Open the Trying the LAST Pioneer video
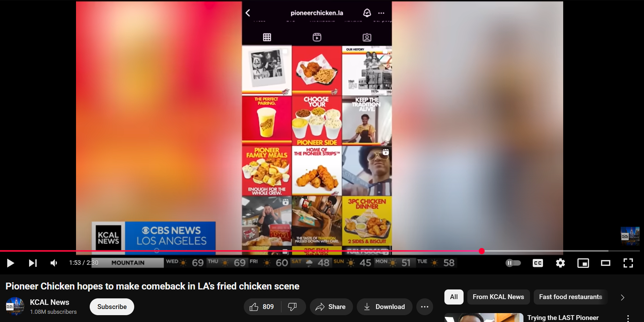 [563, 318]
